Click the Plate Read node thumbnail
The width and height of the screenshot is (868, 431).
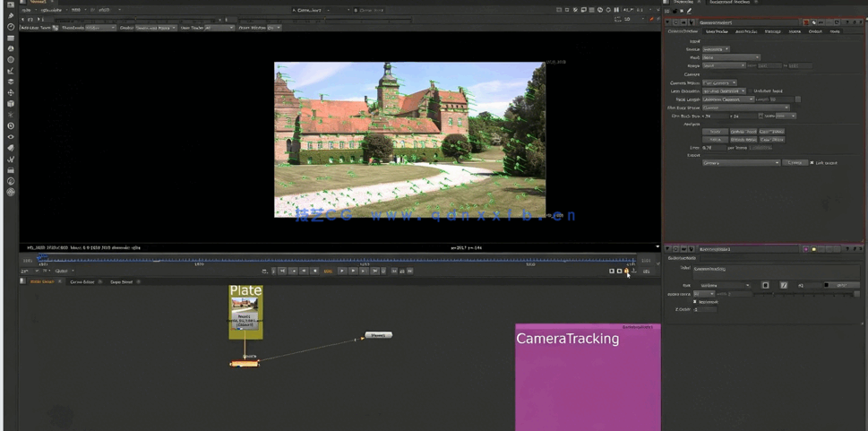pyautogui.click(x=245, y=305)
